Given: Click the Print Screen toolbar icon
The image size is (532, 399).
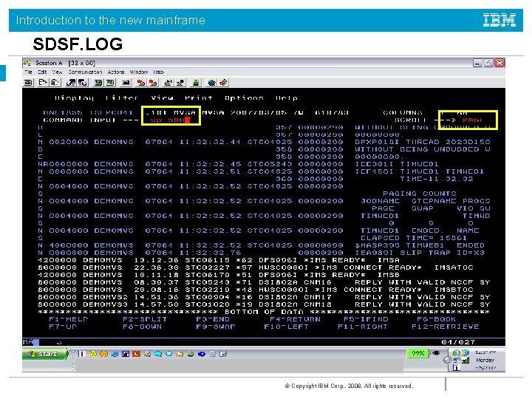Looking at the screenshot, I should pos(29,83).
